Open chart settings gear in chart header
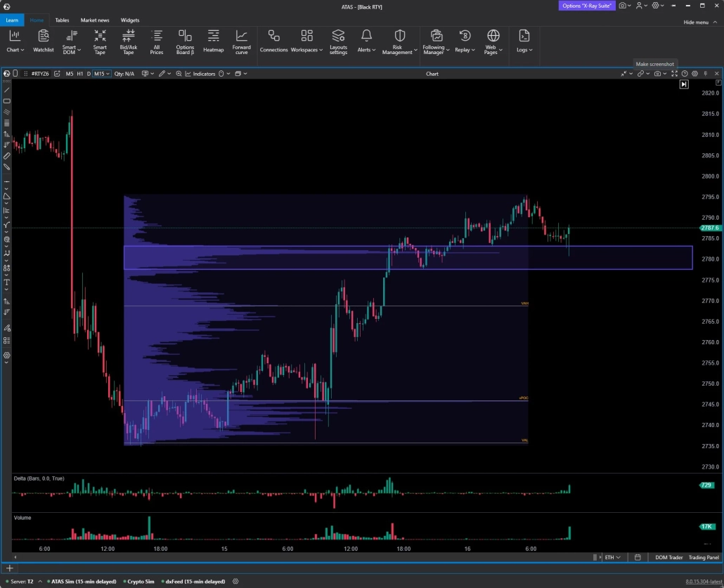The image size is (724, 588). tap(695, 74)
